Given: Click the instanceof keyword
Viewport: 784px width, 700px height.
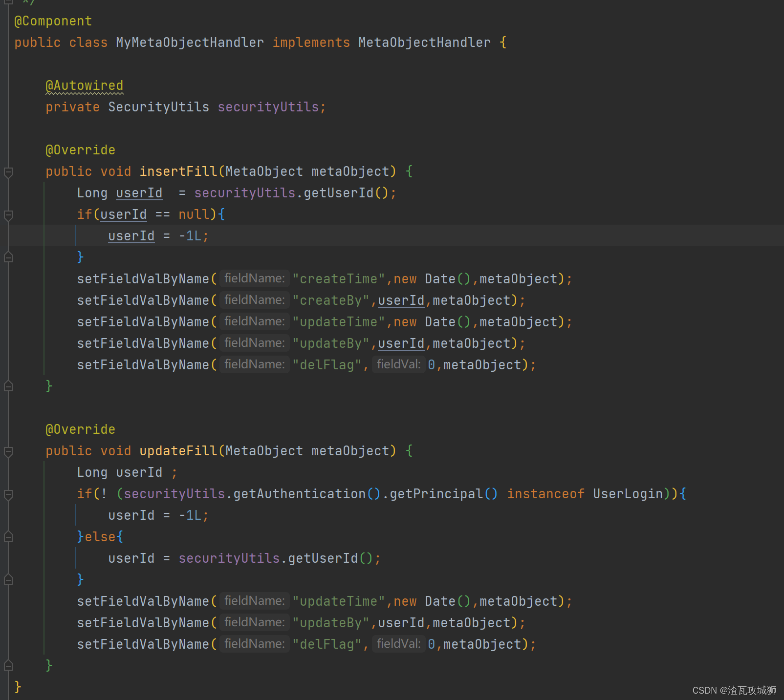Looking at the screenshot, I should coord(545,494).
